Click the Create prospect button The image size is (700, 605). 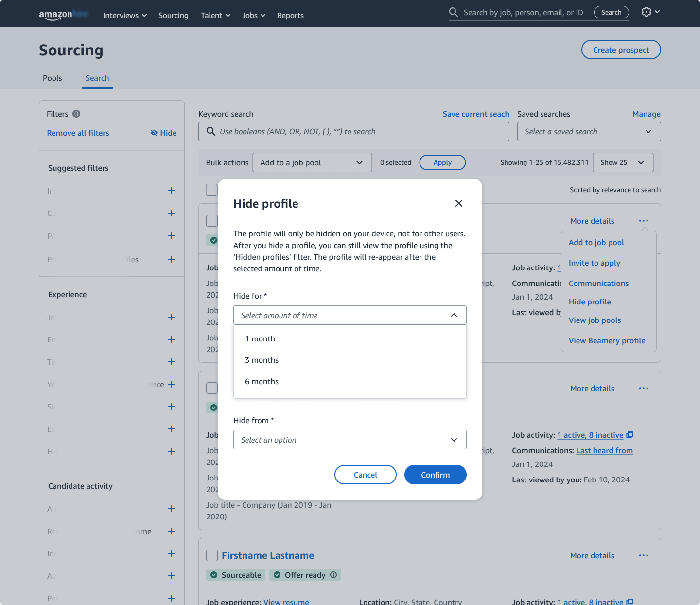point(621,50)
